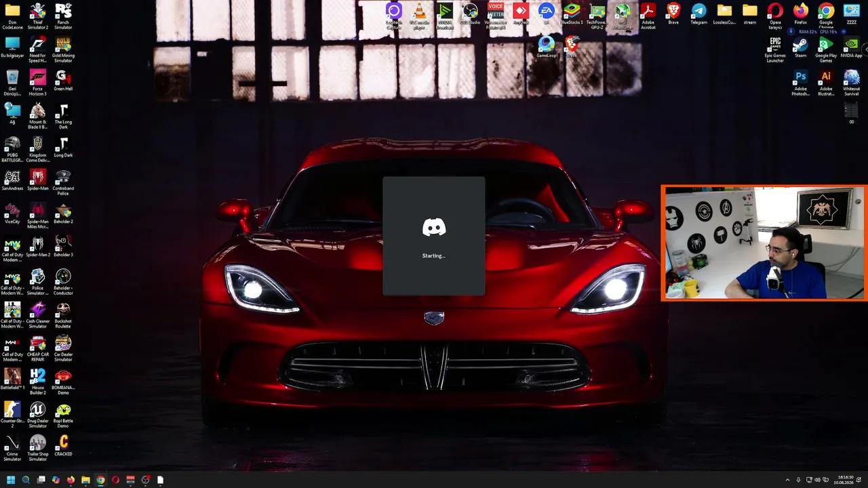Select the Google Play Games icon

coord(826,49)
